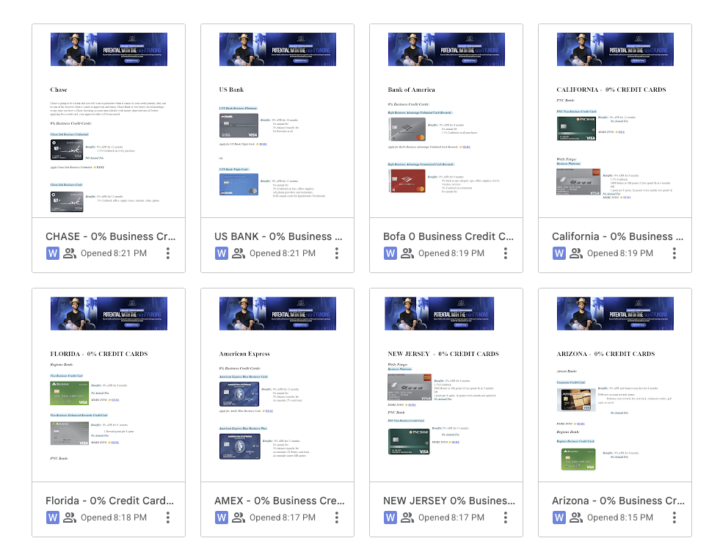Select the title 'Florida - 0% Credit Card...'
Viewport: 720px width, 541px height.
[109, 501]
